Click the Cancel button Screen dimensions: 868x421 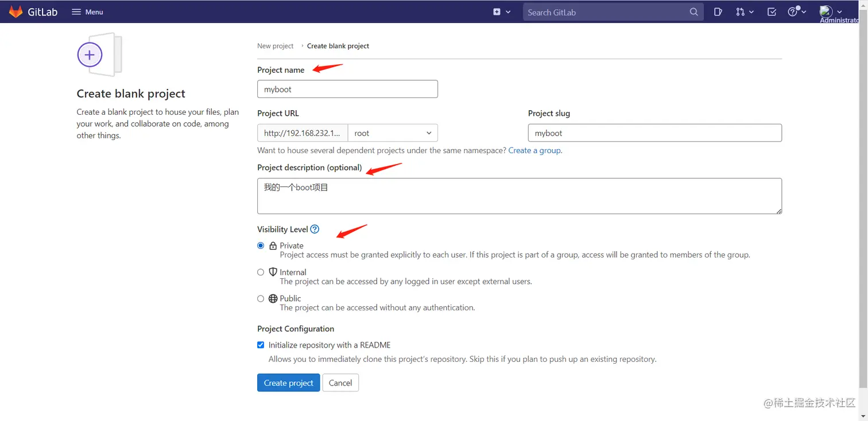coord(340,383)
